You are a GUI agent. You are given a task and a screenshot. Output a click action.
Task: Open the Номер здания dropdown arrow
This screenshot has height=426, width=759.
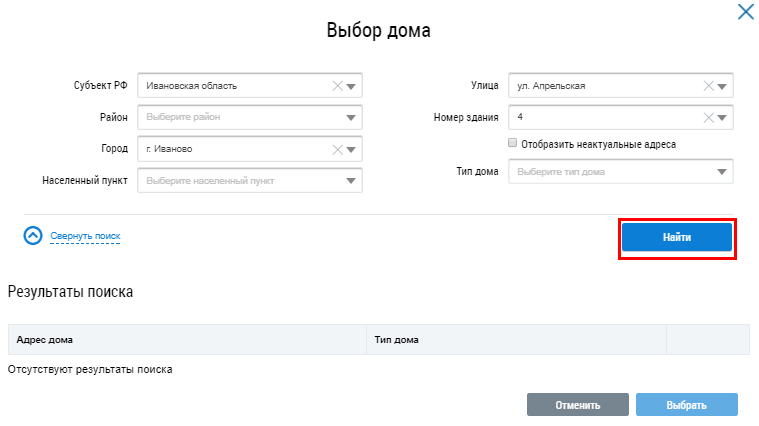(x=724, y=118)
